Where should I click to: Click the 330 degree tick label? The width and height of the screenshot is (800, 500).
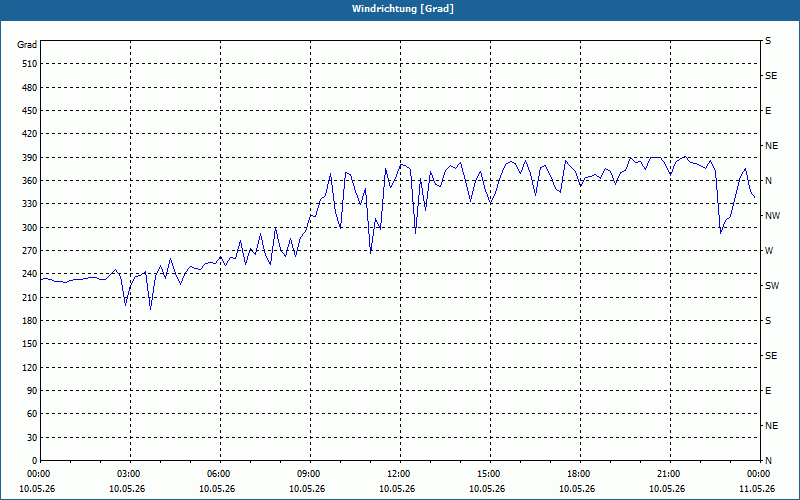(x=30, y=204)
